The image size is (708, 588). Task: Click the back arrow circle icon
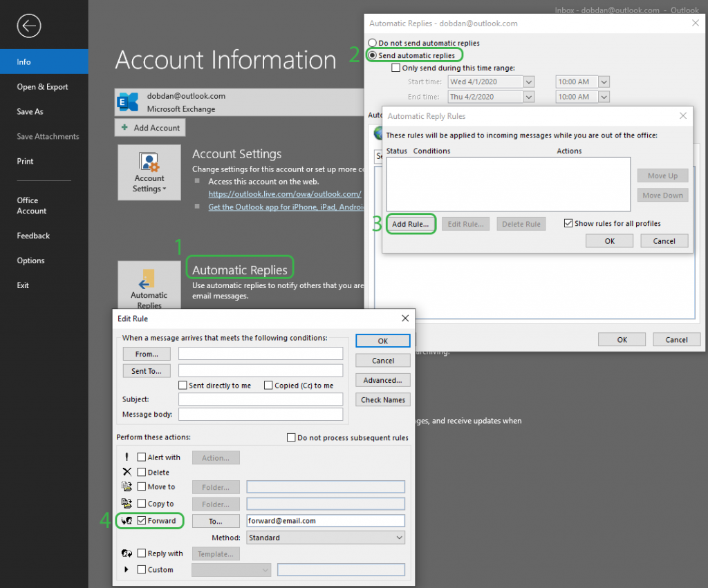click(x=29, y=26)
